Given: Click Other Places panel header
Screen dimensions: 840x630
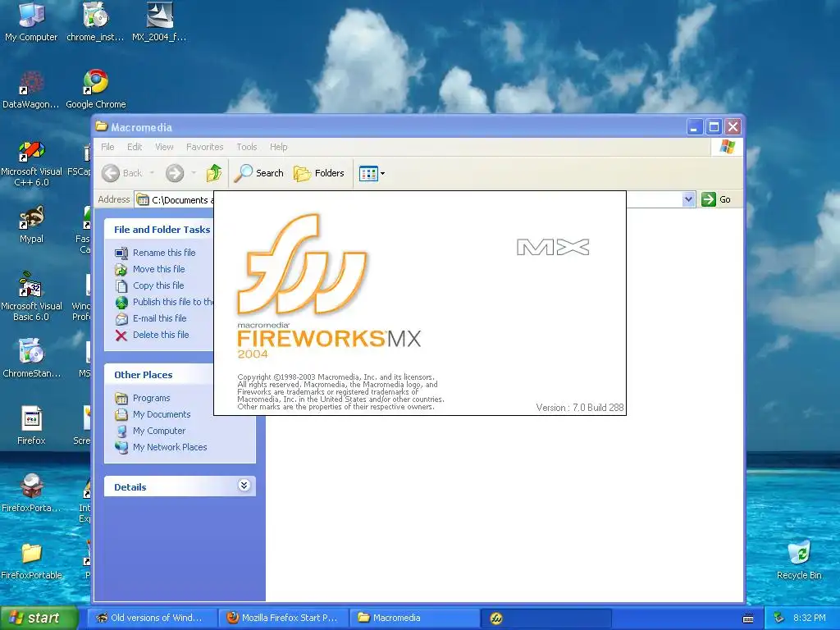Looking at the screenshot, I should 159,374.
